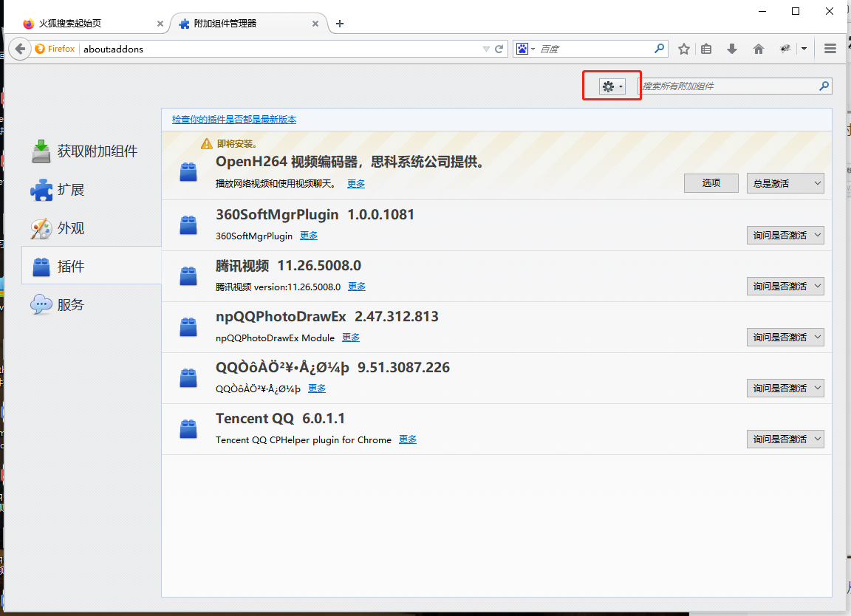Open the 获取附加组件 category

coord(91,151)
